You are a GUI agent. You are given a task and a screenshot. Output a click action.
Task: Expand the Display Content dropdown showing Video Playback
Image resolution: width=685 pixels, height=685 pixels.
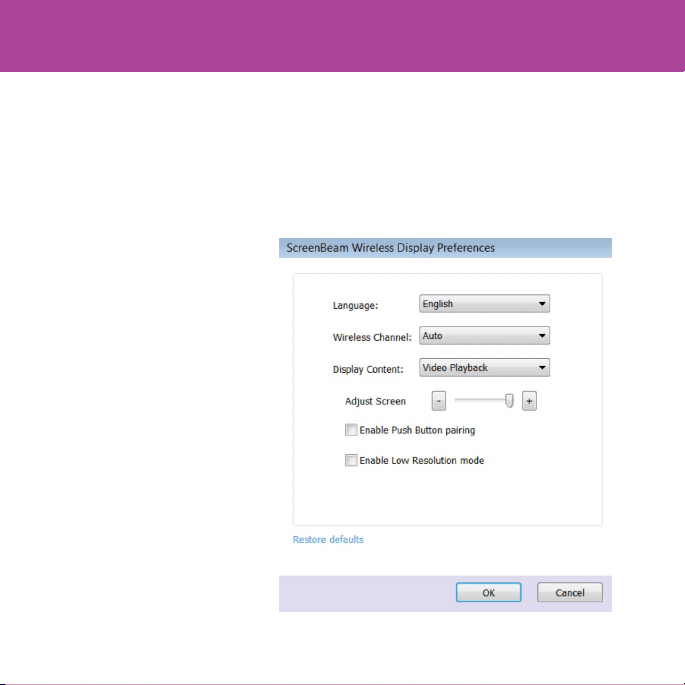tap(484, 367)
